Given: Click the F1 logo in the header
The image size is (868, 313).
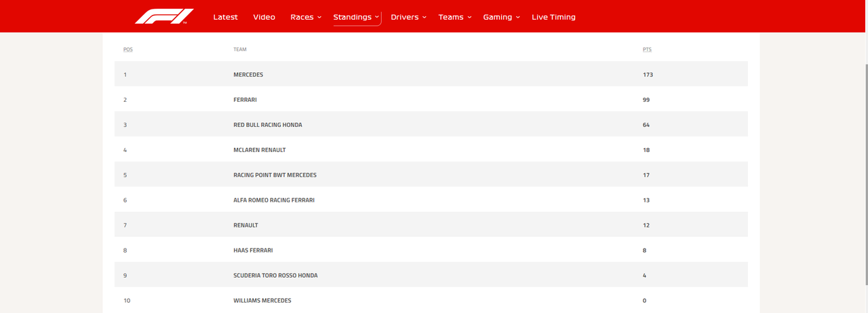Looking at the screenshot, I should 164,16.
